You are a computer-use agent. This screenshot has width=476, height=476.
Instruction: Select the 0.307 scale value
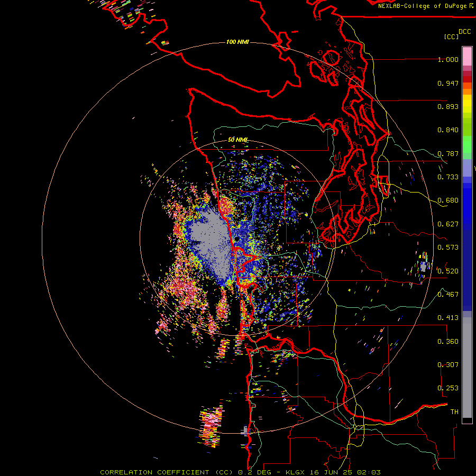pyautogui.click(x=448, y=365)
